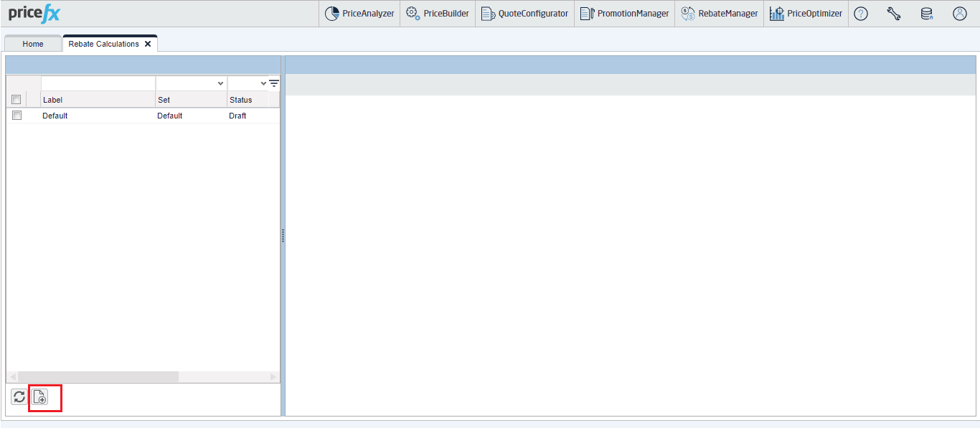Close the Rebate Calculations tab
The height and width of the screenshot is (428, 980).
point(148,44)
